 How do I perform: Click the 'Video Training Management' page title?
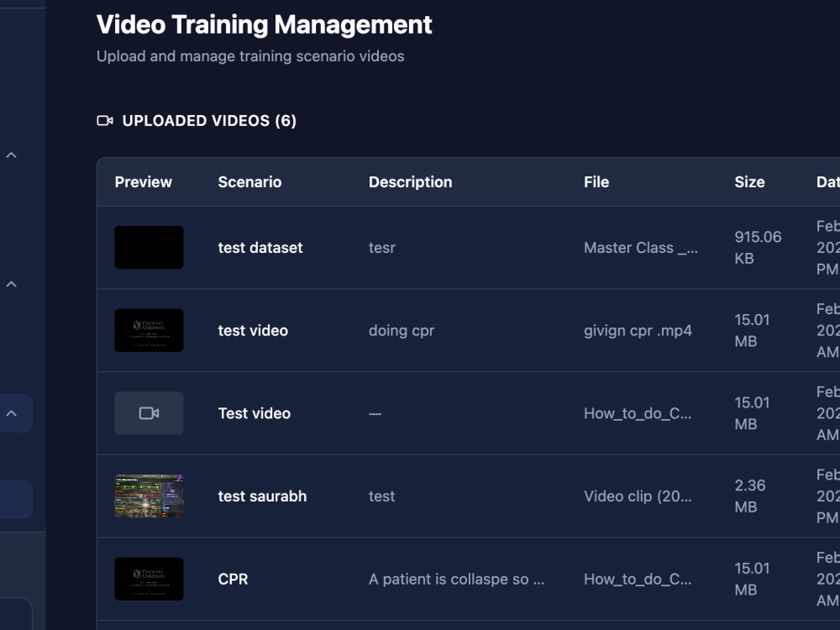pos(264,24)
